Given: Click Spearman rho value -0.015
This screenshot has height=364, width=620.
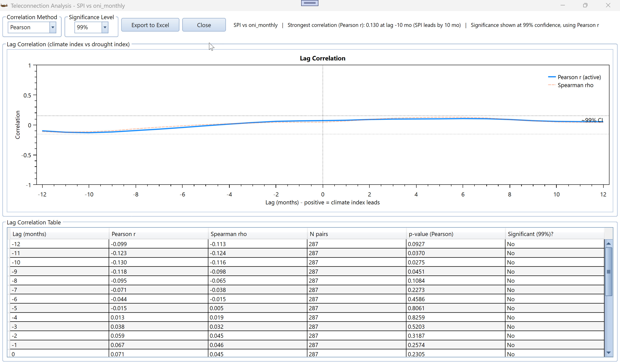Looking at the screenshot, I should 258,299.
